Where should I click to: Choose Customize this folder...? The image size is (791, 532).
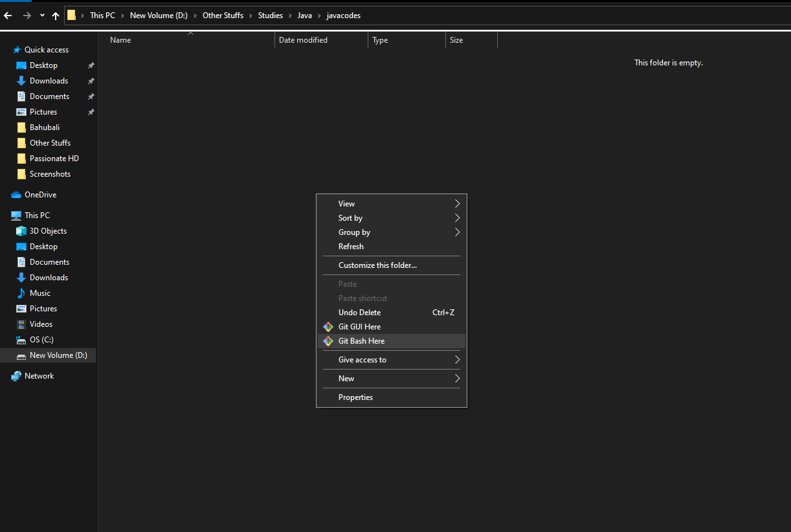[x=392, y=265]
